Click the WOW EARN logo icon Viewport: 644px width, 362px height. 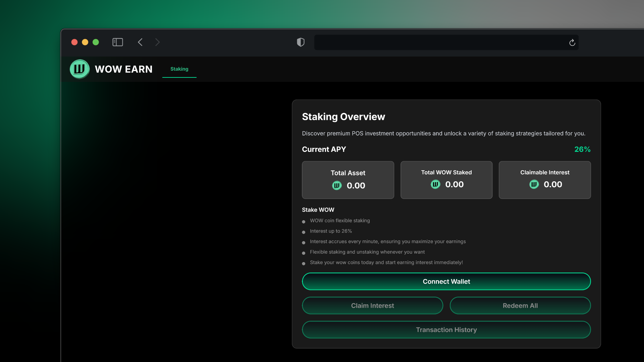click(x=79, y=69)
